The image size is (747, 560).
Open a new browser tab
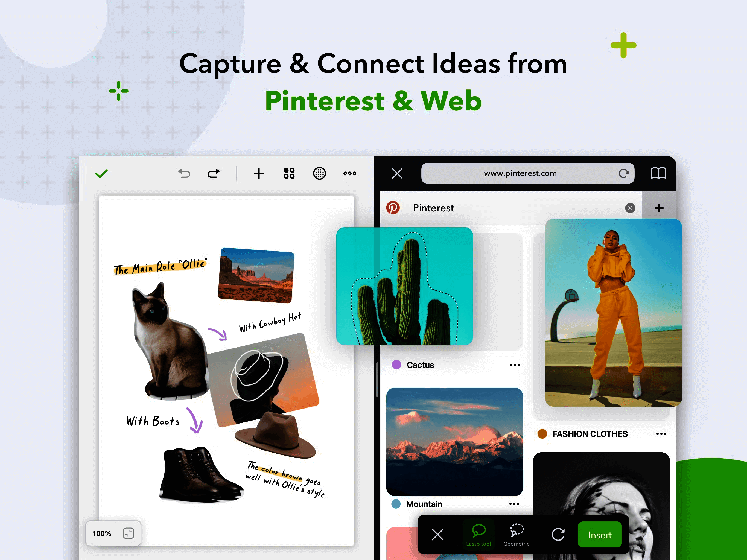click(x=659, y=208)
